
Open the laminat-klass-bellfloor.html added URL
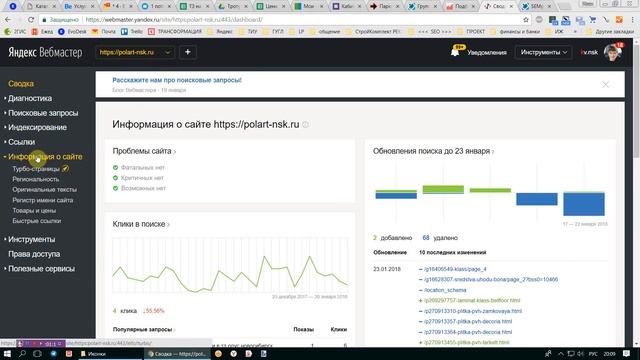pyautogui.click(x=472, y=300)
